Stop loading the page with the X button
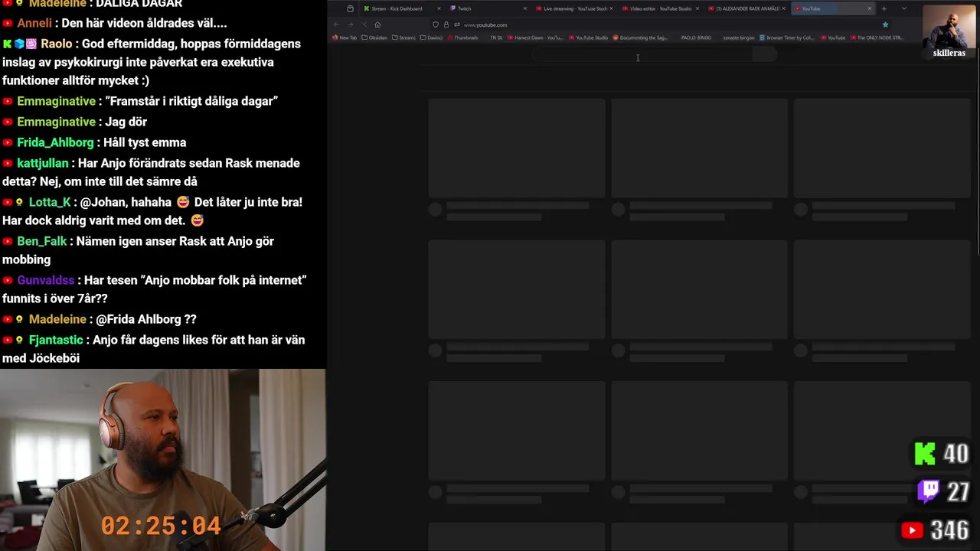The height and width of the screenshot is (551, 980). [x=364, y=24]
